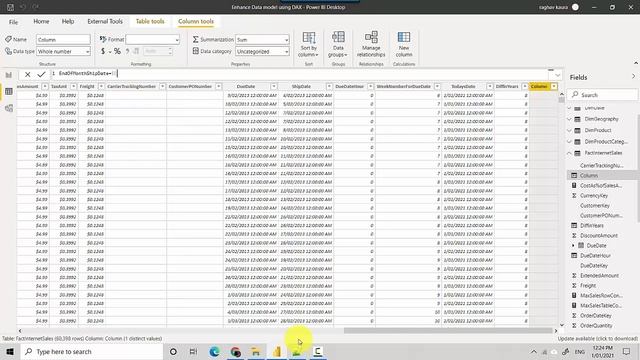Image resolution: width=640 pixels, height=360 pixels.
Task: Click the Search box in Fields pane
Action: 602,95
